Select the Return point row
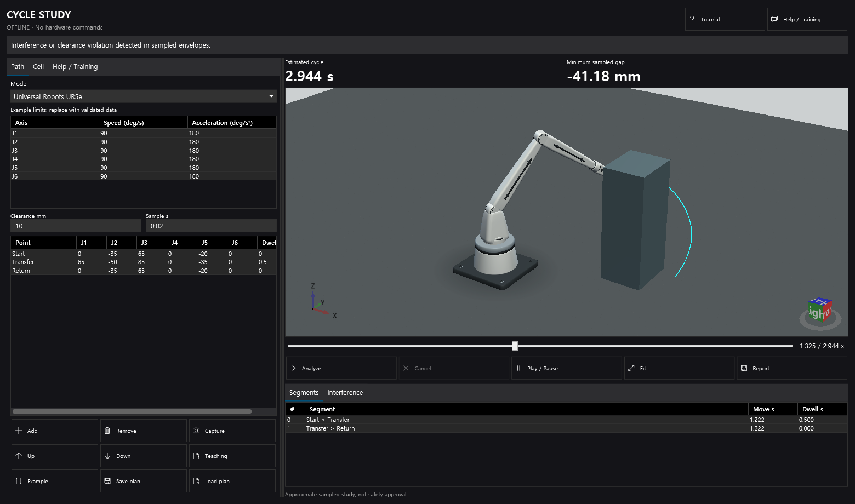The image size is (855, 504). [x=144, y=271]
